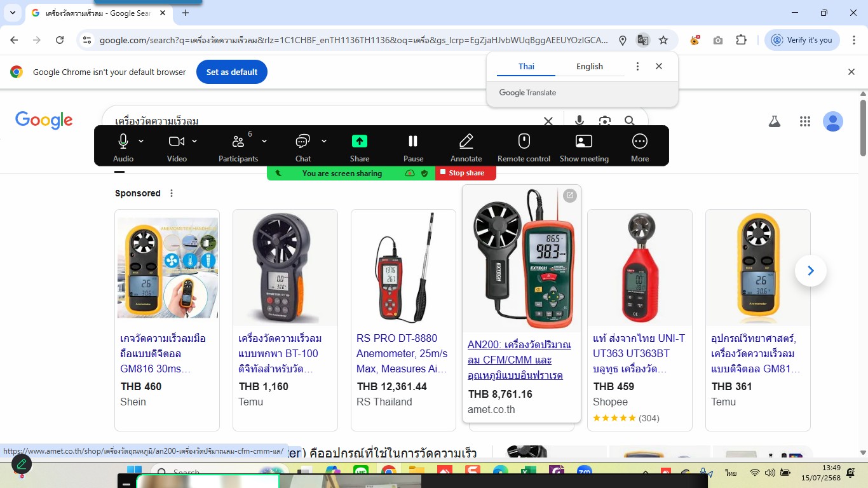Viewport: 868px width, 488px height.
Task: Open Sponsored section three-dot options
Action: [171, 193]
